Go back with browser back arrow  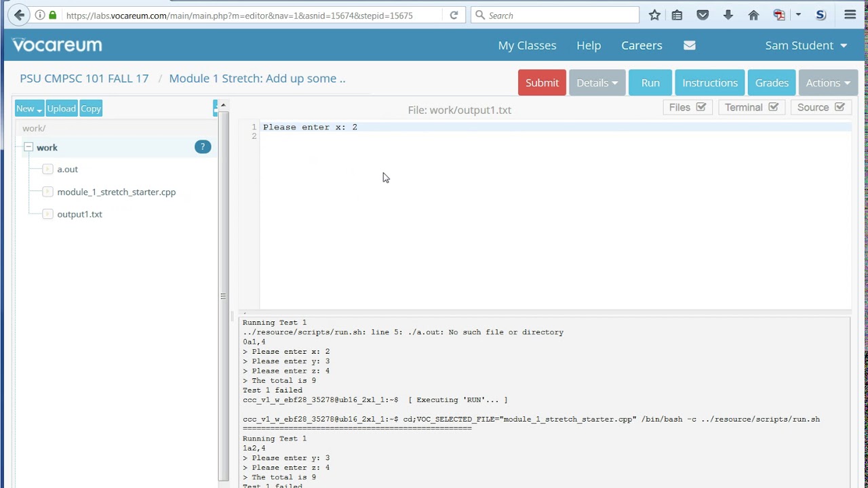tap(19, 15)
